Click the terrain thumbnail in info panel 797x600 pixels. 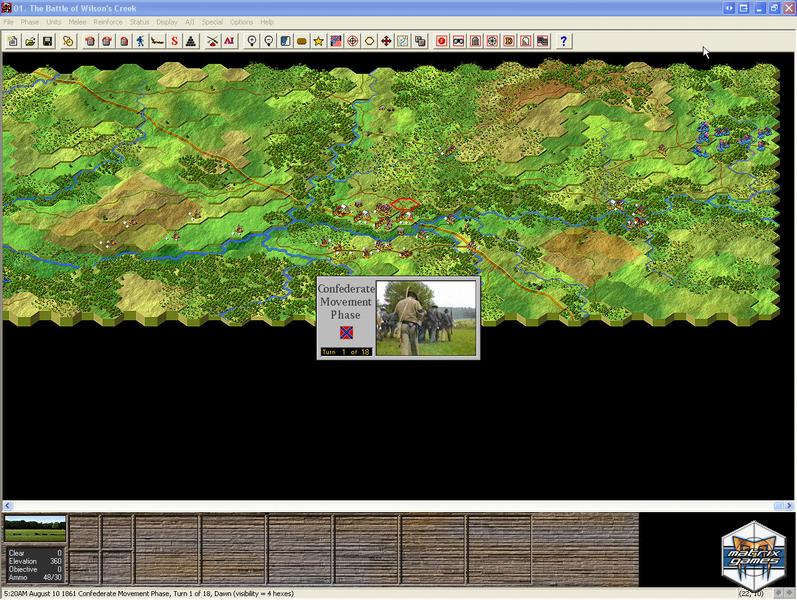click(x=35, y=528)
